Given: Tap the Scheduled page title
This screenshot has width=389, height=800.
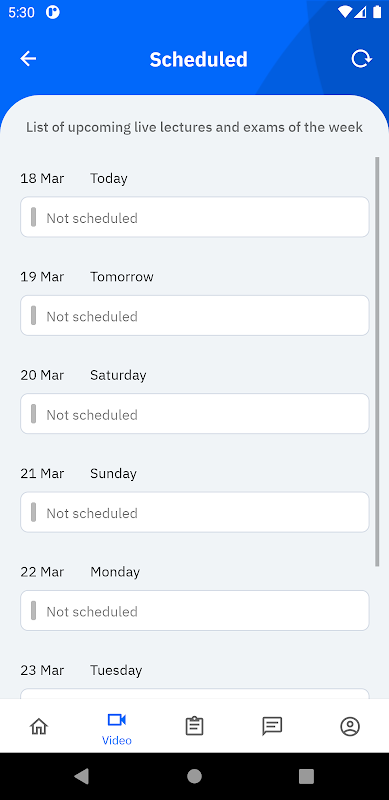Looking at the screenshot, I should tap(199, 60).
